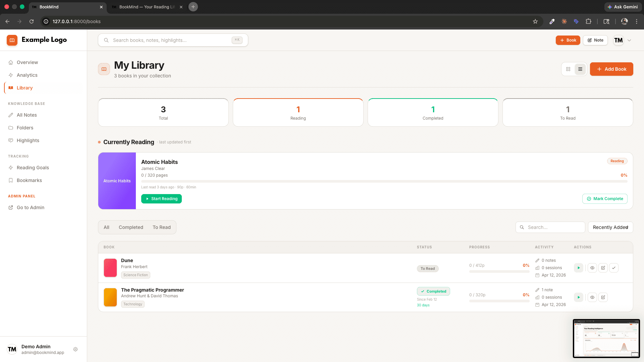644x362 pixels.
Task: Click the Add Book button
Action: point(611,69)
